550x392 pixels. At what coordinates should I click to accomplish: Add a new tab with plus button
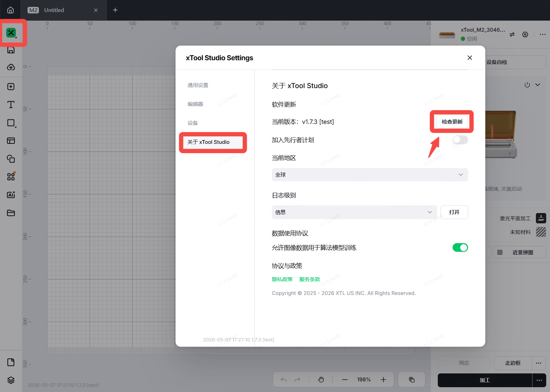115,10
